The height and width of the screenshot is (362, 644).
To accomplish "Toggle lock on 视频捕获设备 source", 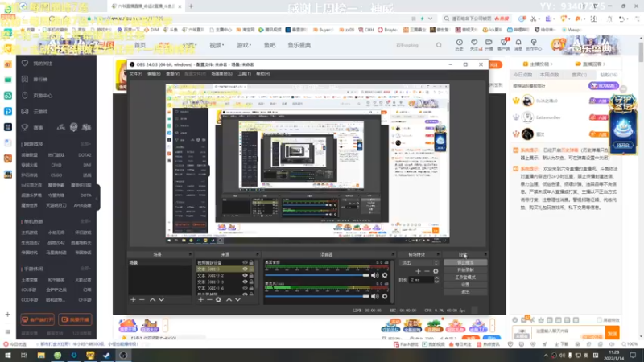I will pos(251,263).
